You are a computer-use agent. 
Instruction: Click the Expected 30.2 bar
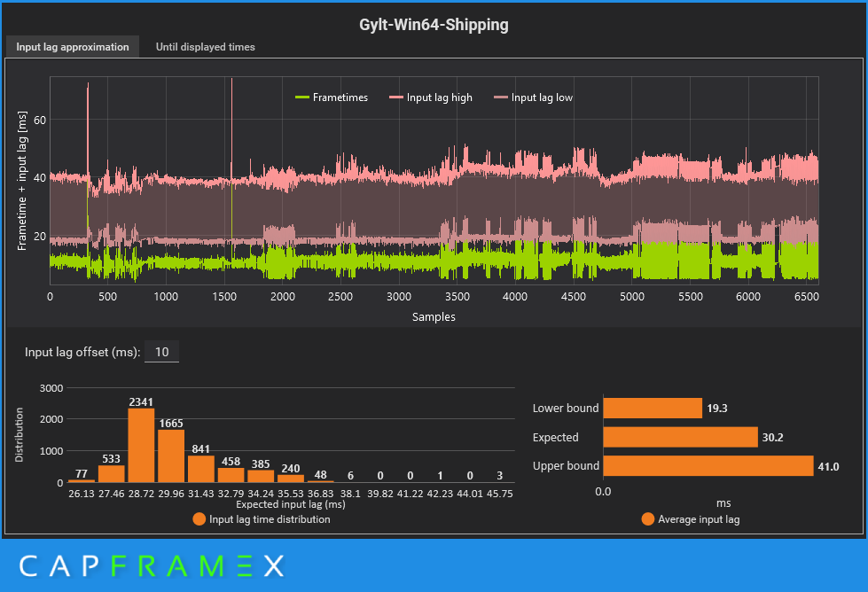tap(680, 437)
